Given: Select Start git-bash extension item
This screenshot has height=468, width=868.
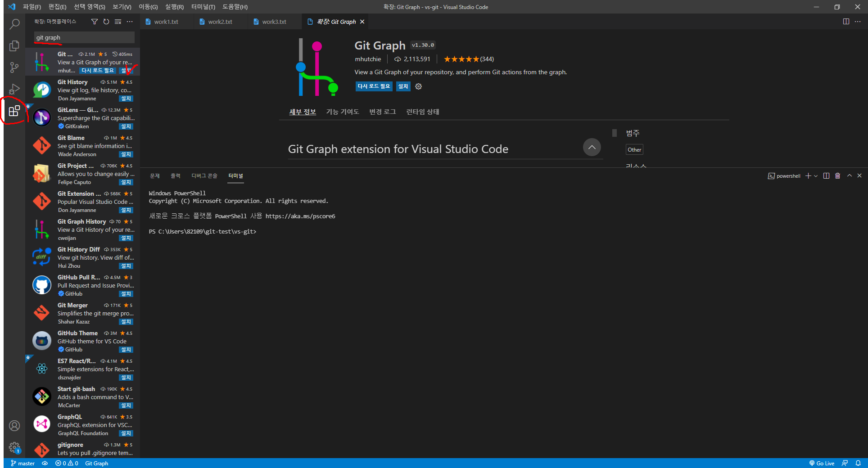Looking at the screenshot, I should point(82,397).
